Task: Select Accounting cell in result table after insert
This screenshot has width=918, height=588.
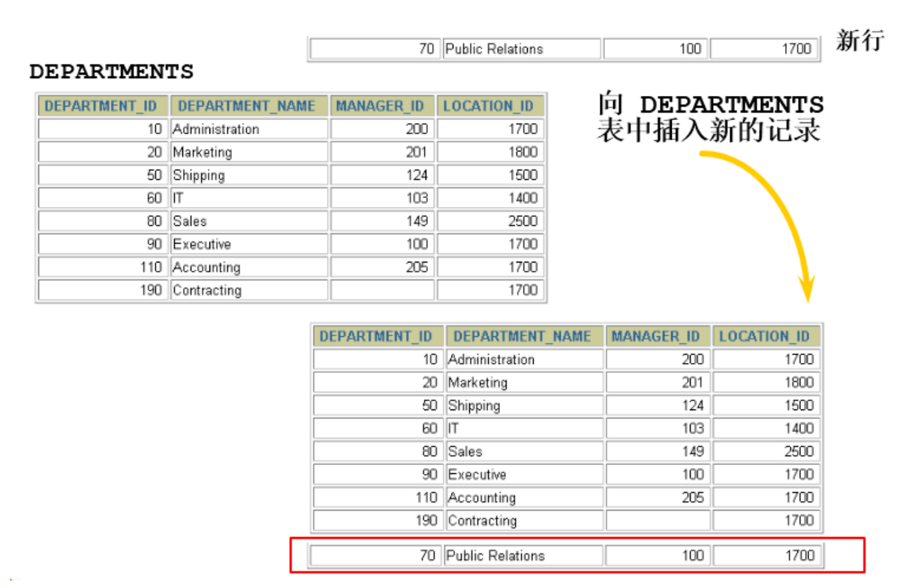Action: pos(525,497)
